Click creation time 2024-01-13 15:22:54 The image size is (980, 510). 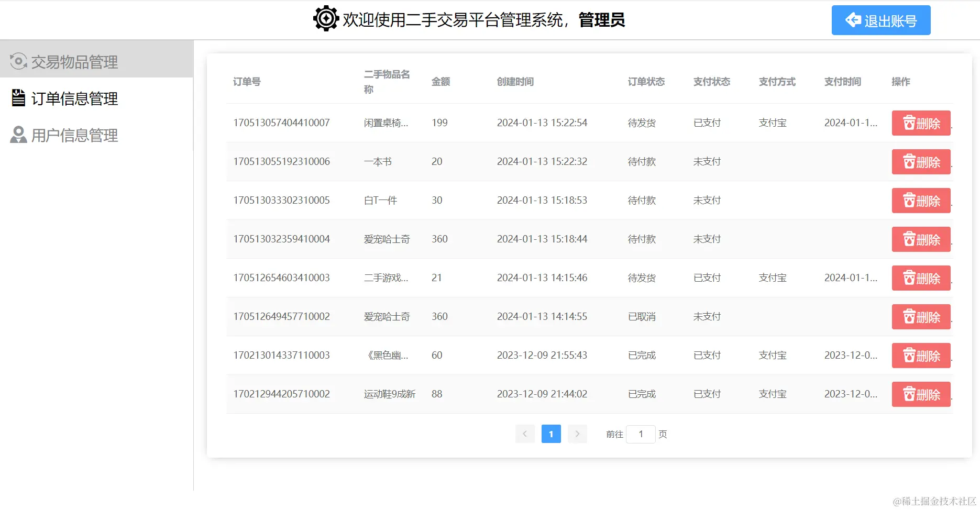(x=542, y=123)
